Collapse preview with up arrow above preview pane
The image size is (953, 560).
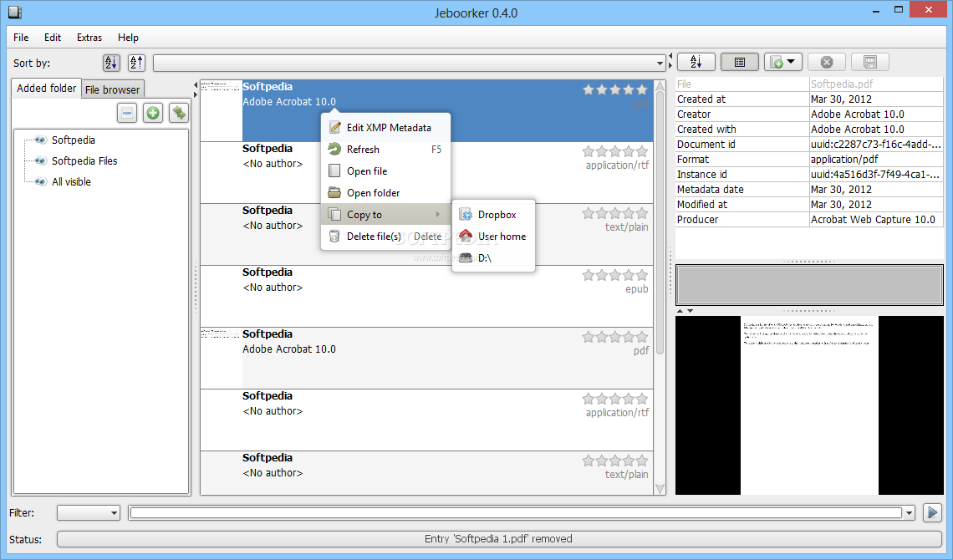(680, 311)
